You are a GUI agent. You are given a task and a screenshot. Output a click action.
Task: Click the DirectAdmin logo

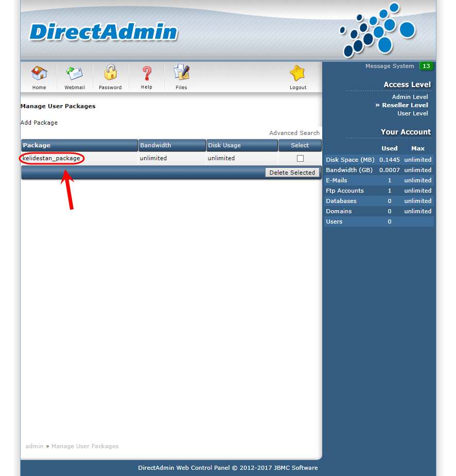103,31
